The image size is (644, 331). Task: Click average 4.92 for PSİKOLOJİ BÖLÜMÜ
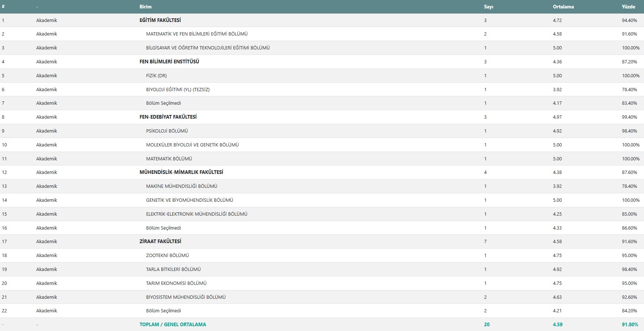tap(557, 131)
